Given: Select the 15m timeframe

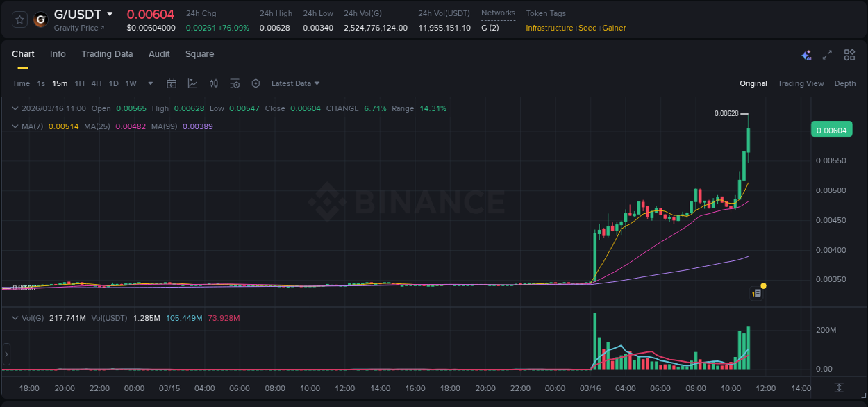Looking at the screenshot, I should tap(60, 83).
